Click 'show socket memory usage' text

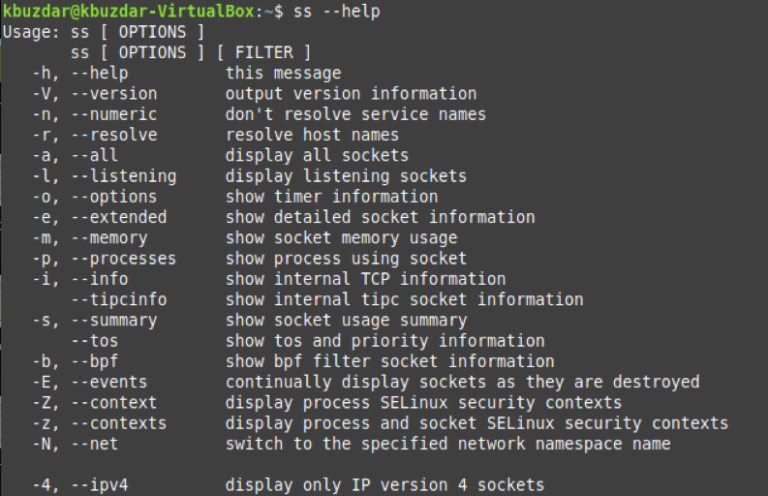341,238
